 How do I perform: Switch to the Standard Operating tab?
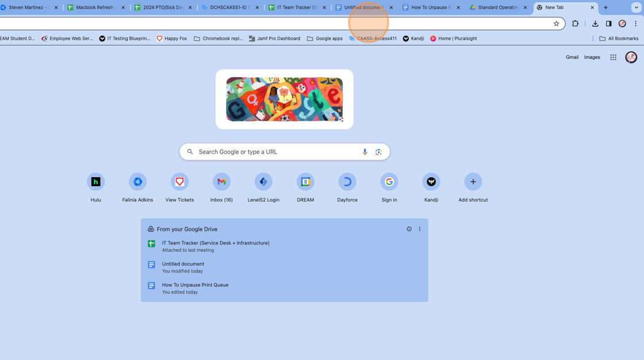pyautogui.click(x=498, y=7)
